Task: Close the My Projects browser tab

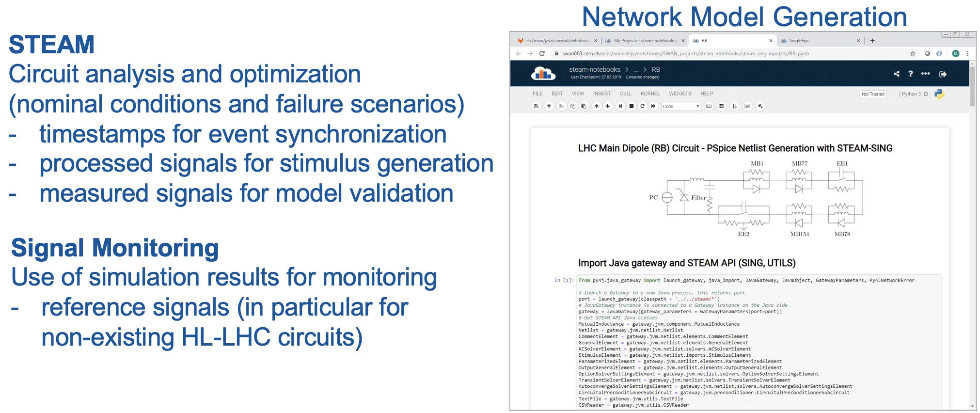Action: [x=683, y=41]
